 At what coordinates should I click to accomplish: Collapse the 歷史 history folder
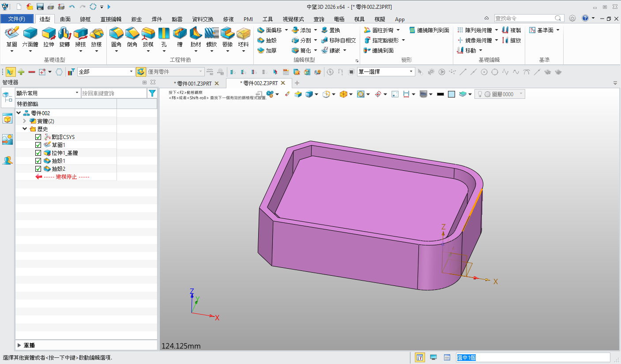point(25,129)
